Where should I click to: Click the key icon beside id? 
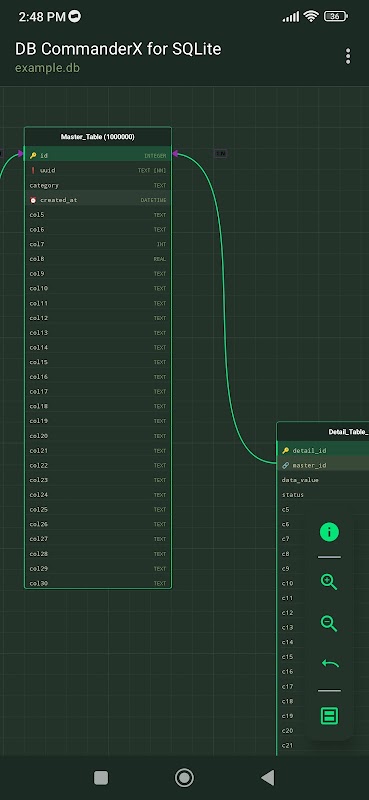click(33, 156)
